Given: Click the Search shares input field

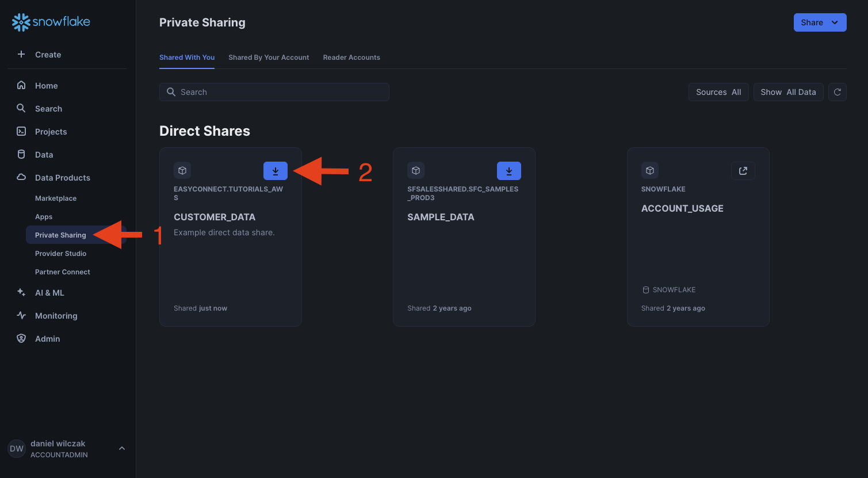Looking at the screenshot, I should [274, 92].
